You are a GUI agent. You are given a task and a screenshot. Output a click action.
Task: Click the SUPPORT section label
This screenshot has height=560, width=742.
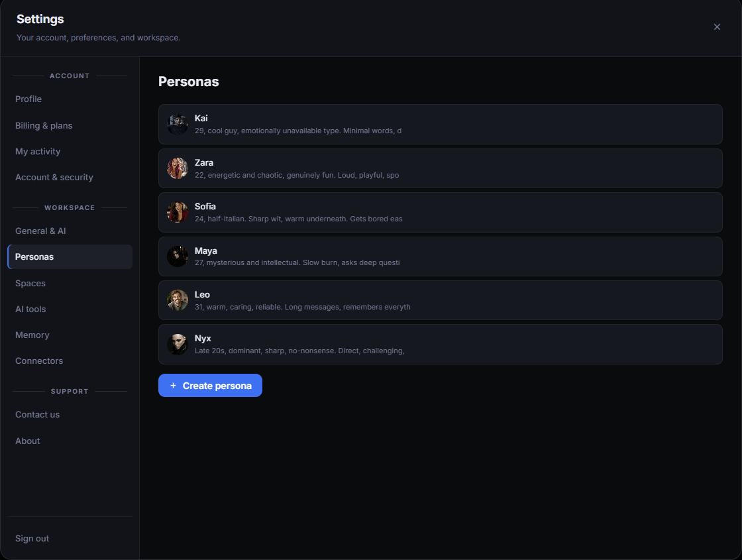70,392
